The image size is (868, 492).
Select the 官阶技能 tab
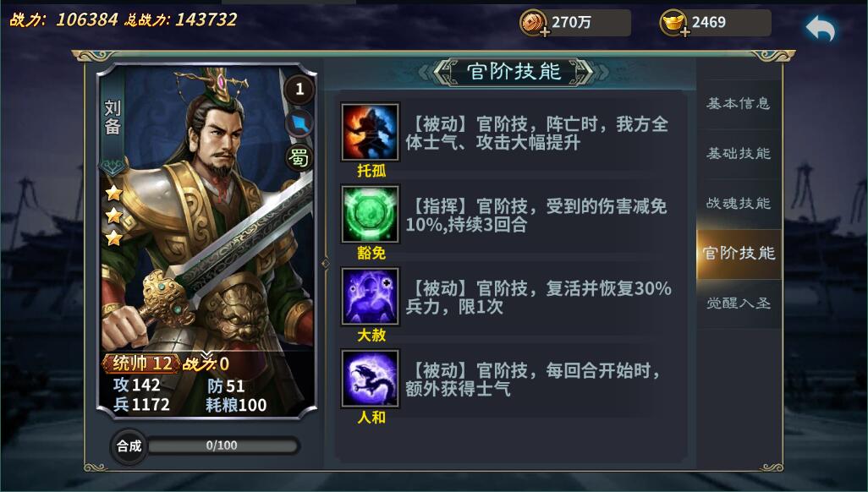(x=739, y=254)
